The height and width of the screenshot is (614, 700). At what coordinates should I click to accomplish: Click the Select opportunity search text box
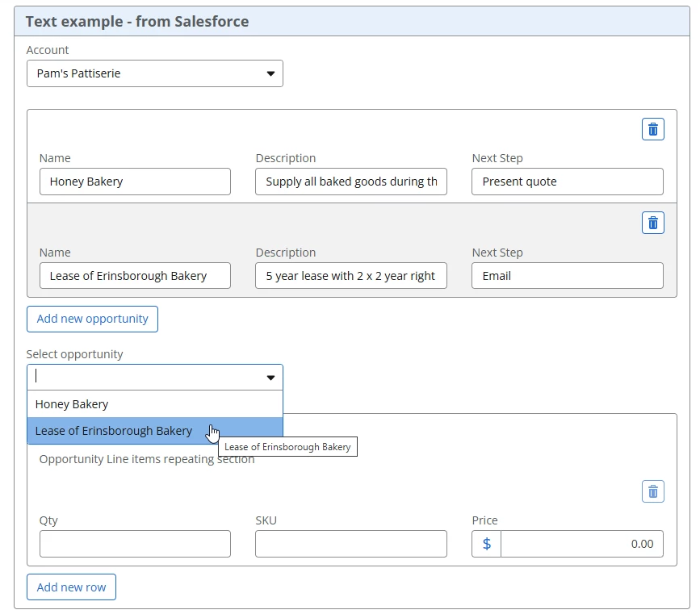(145, 378)
